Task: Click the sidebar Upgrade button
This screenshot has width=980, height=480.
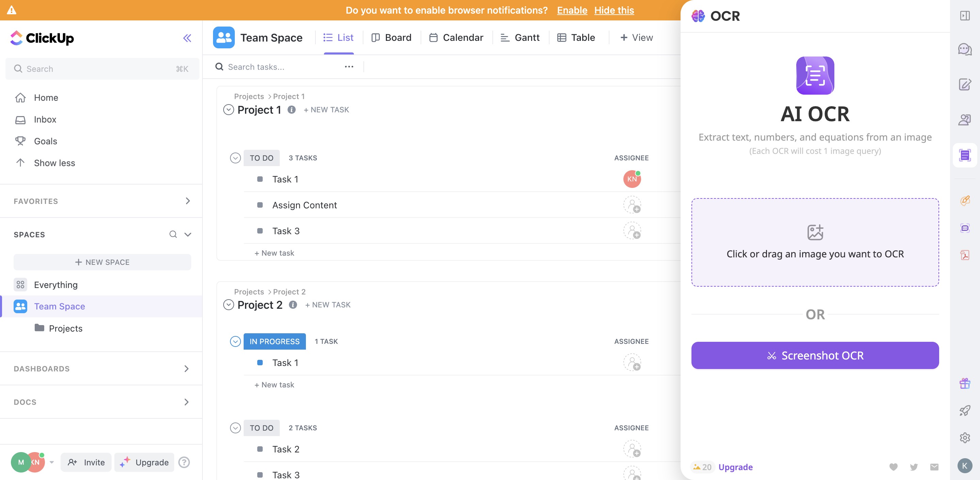Action: point(144,463)
